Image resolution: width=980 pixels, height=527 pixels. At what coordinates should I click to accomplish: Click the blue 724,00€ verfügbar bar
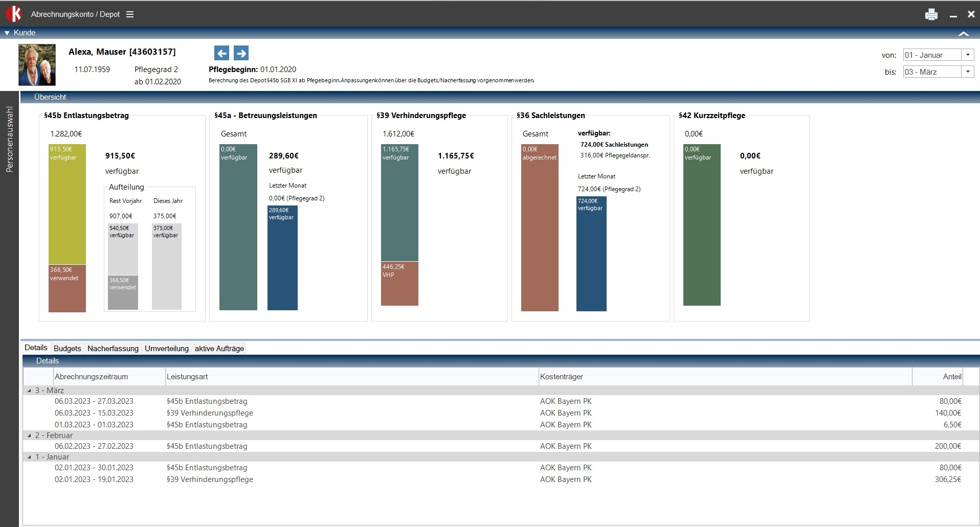click(x=591, y=254)
